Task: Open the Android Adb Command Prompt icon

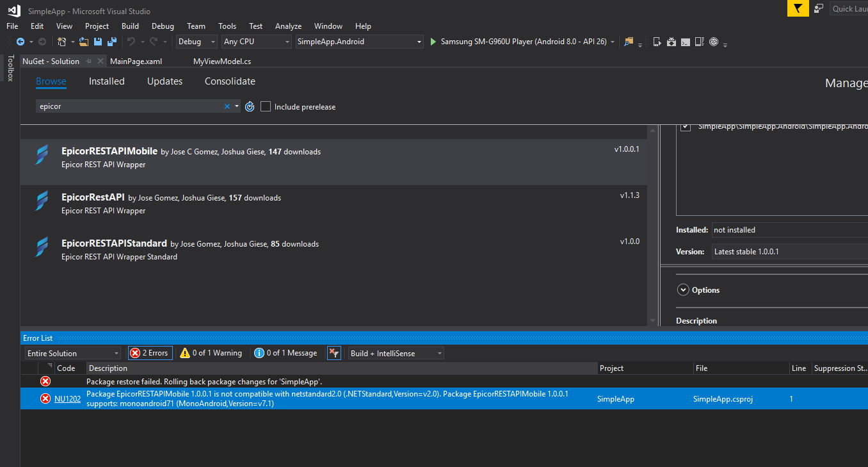Action: tap(686, 42)
